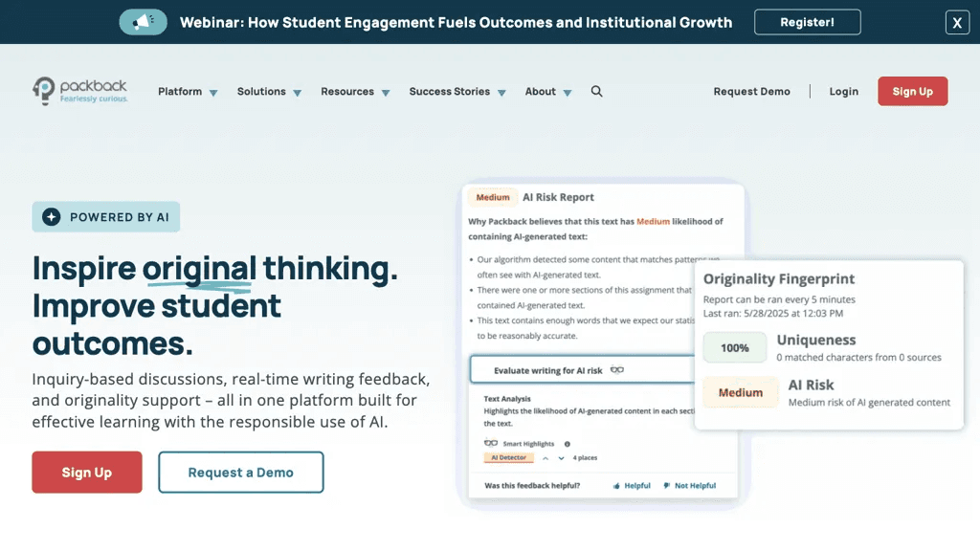980x551 pixels.
Task: Expand the Solutions dropdown menu
Action: pyautogui.click(x=269, y=91)
